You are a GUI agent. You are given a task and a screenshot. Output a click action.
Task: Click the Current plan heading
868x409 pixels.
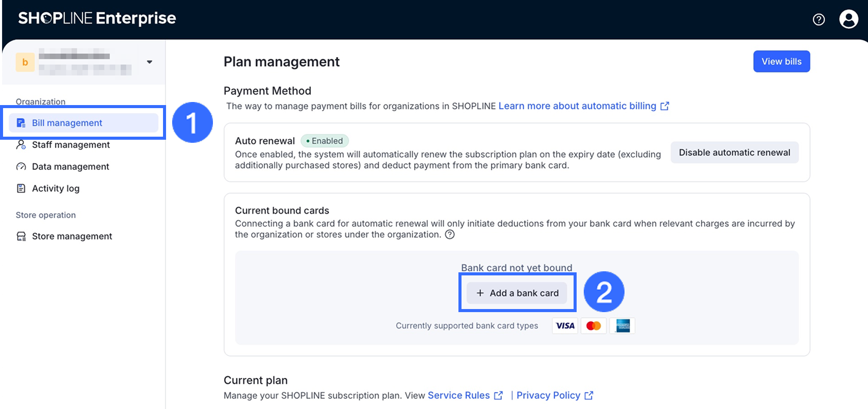click(256, 380)
